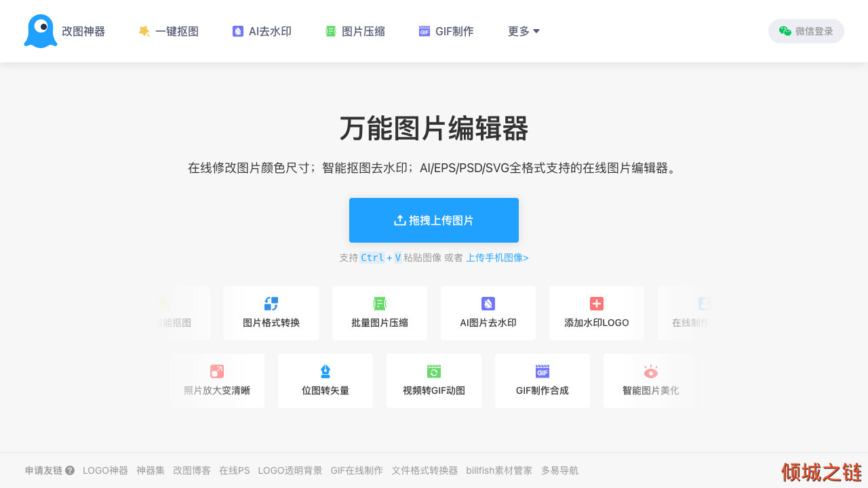Open GIF制作 in the top navigation
Viewport: 868px width, 488px height.
tap(446, 31)
